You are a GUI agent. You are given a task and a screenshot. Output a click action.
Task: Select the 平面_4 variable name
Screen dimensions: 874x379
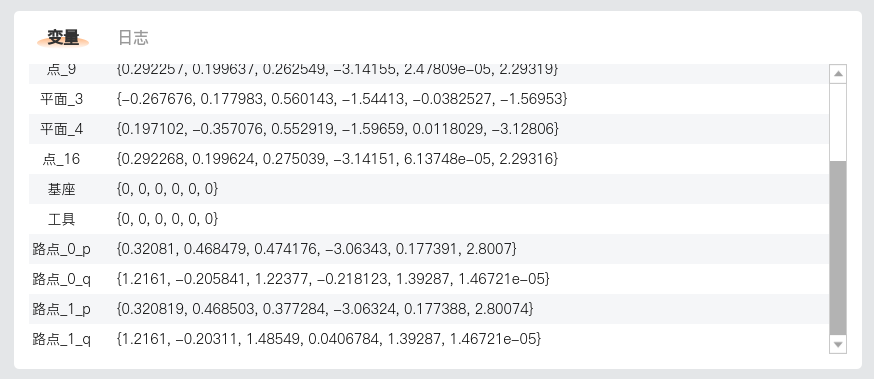click(61, 129)
